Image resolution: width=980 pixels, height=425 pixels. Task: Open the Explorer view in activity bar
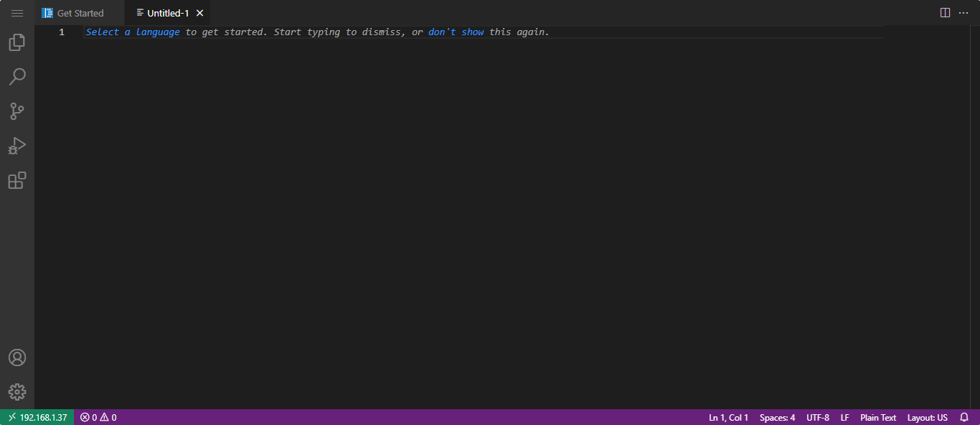click(x=17, y=42)
